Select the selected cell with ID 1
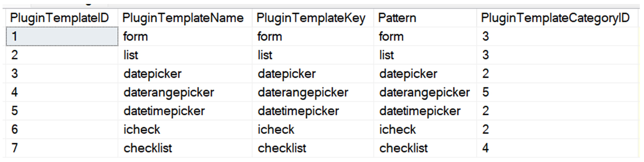 [62, 36]
